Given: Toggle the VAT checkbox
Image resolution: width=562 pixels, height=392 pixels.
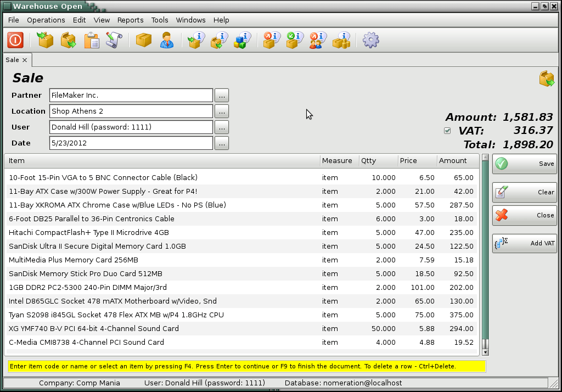Looking at the screenshot, I should [x=447, y=131].
